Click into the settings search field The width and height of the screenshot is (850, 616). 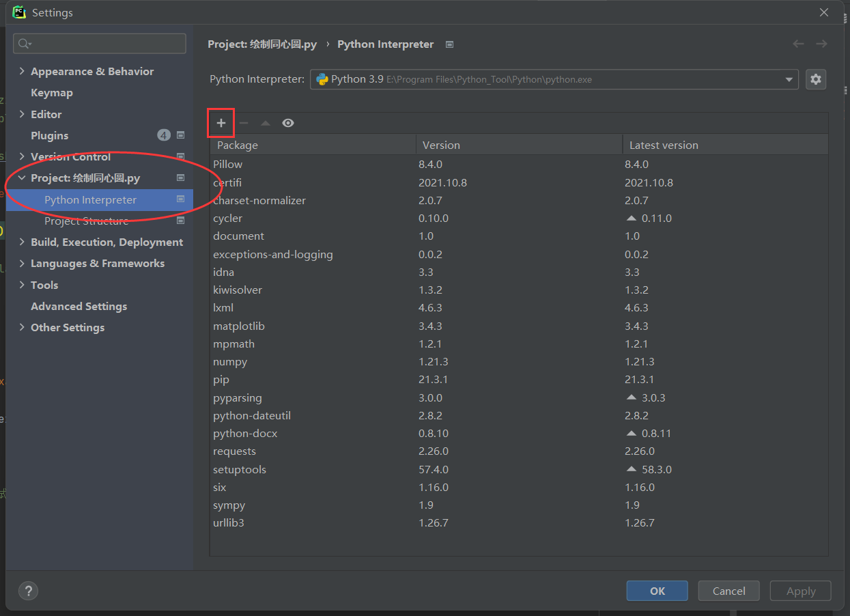point(100,44)
